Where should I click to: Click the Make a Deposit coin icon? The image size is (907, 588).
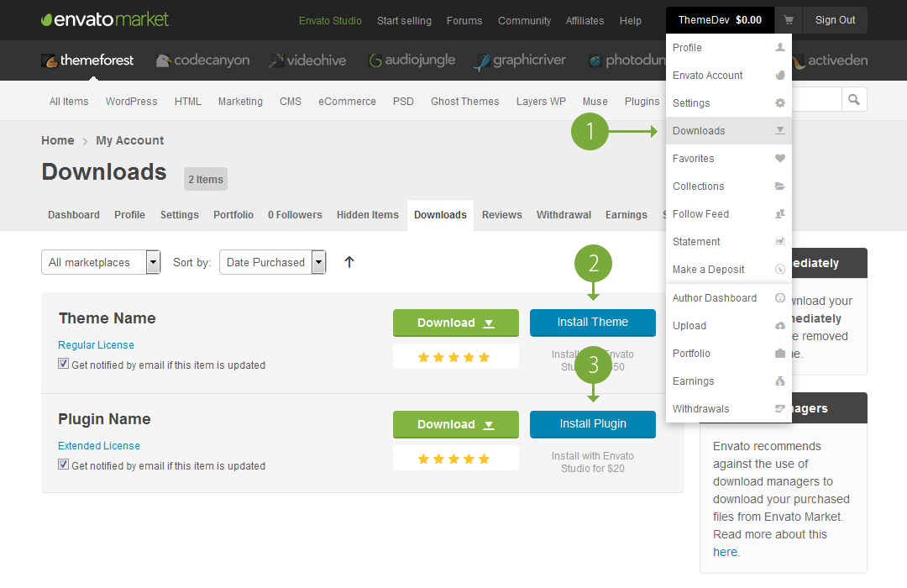click(x=779, y=269)
